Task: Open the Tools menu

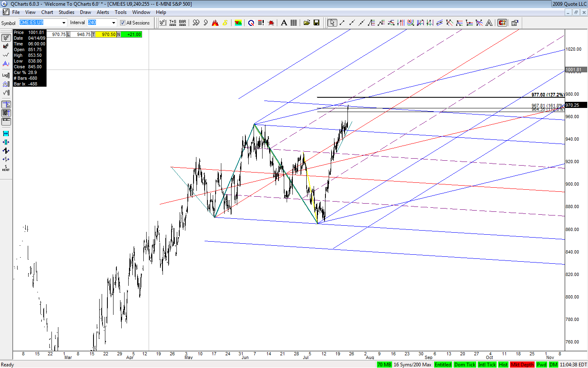Action: click(x=120, y=12)
